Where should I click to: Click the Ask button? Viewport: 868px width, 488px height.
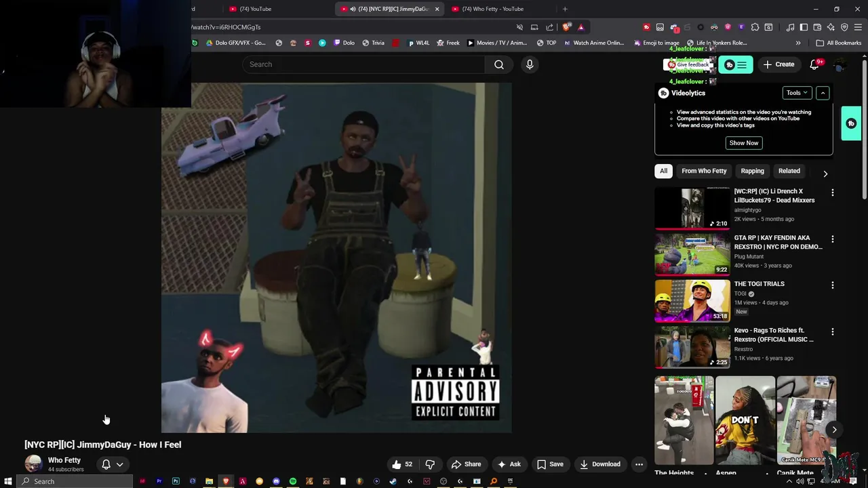(x=509, y=464)
